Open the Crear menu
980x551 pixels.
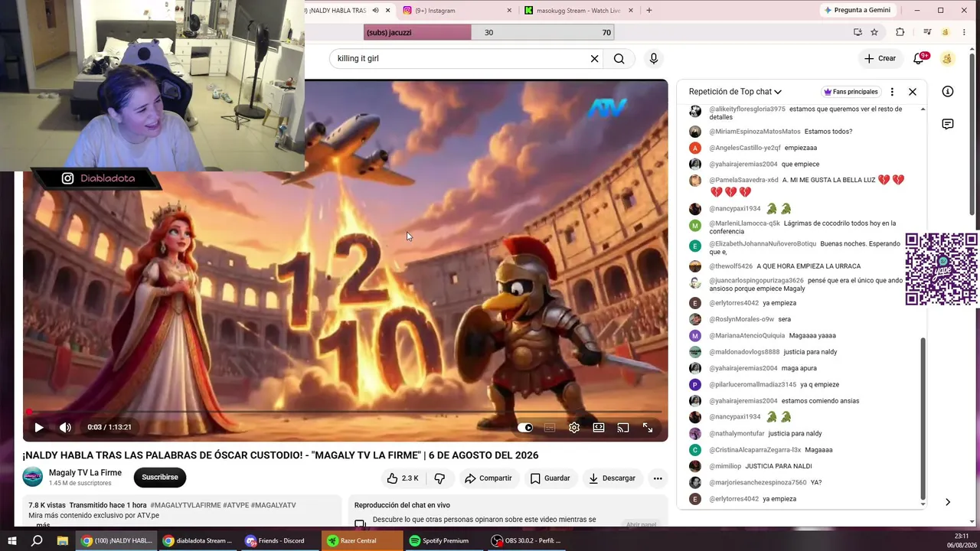(x=880, y=59)
